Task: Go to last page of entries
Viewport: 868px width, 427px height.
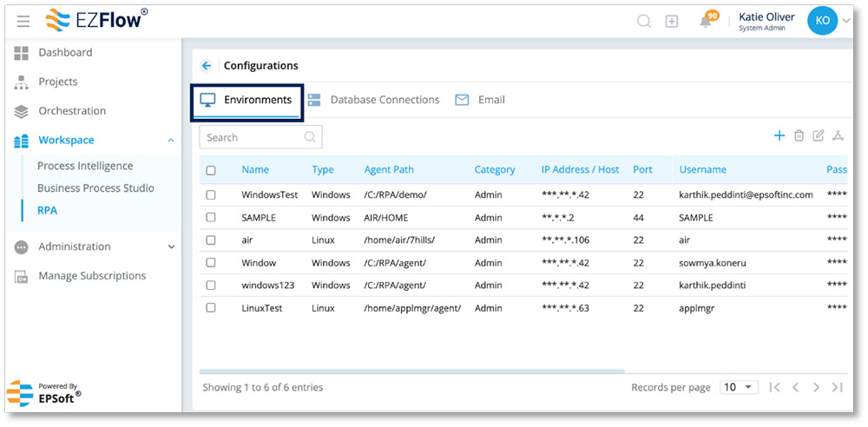Action: click(x=837, y=388)
